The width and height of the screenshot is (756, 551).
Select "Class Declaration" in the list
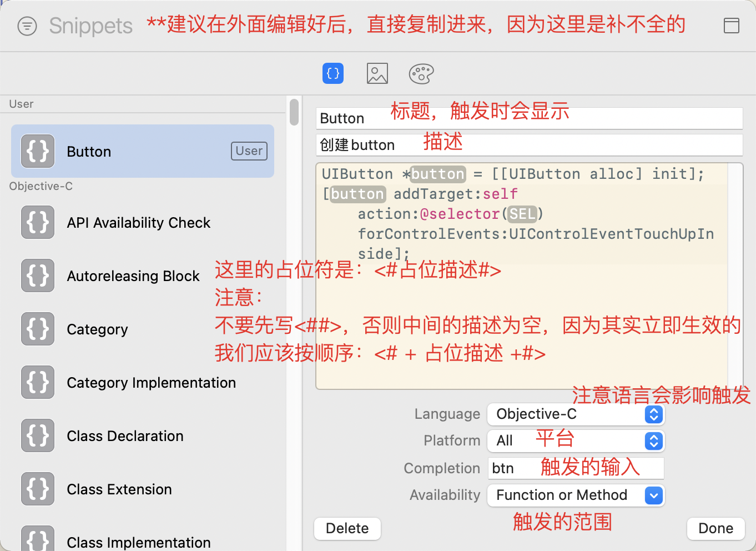[125, 436]
